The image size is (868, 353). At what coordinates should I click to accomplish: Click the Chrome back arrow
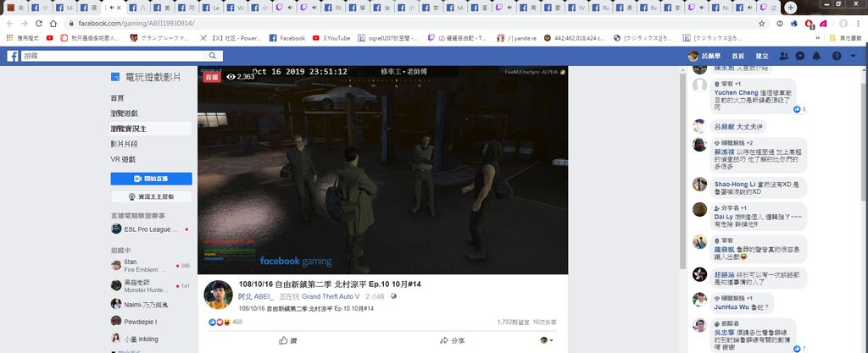coord(10,23)
